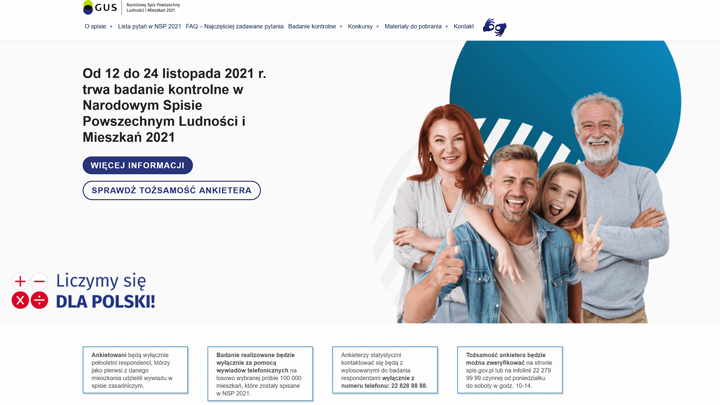Image resolution: width=720 pixels, height=405 pixels.
Task: Click the GUS logo in header
Action: pos(100,7)
